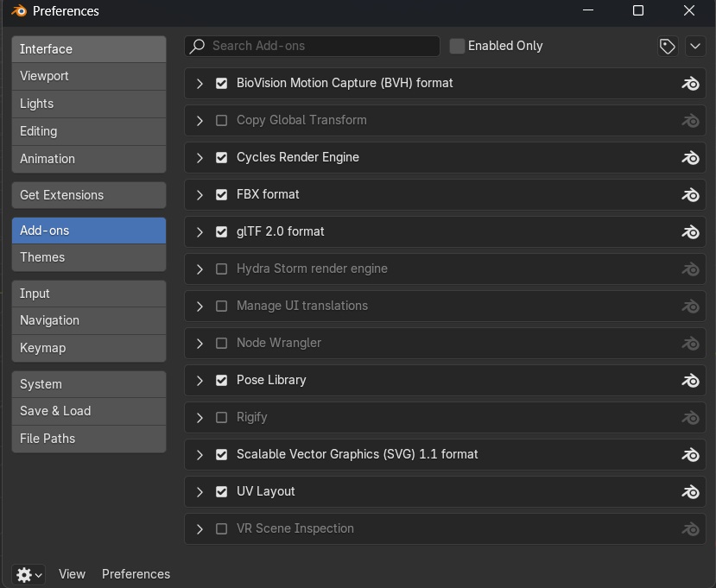Click Blender icon on Scalable Vector Graphics row
The height and width of the screenshot is (588, 716).
click(690, 455)
